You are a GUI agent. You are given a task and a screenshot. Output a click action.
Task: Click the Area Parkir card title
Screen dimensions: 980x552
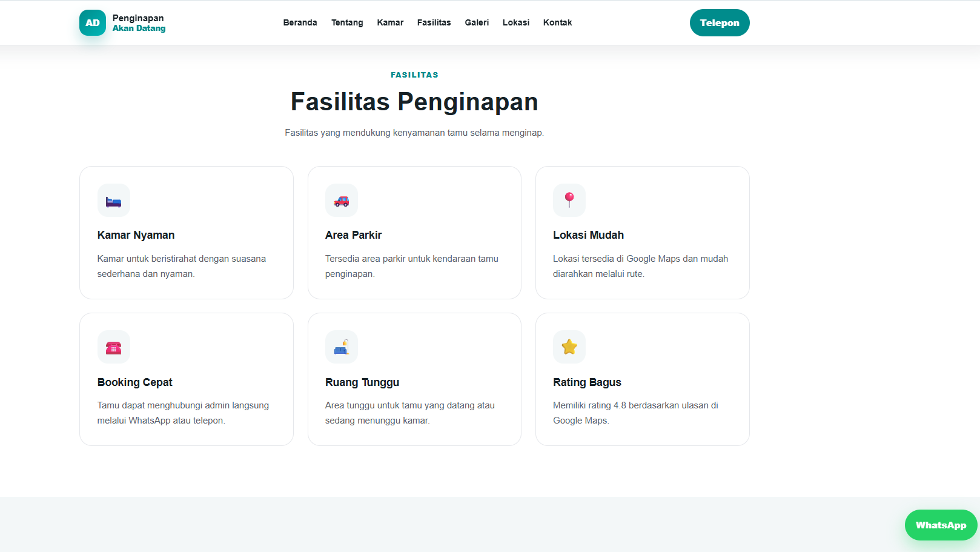(x=354, y=235)
